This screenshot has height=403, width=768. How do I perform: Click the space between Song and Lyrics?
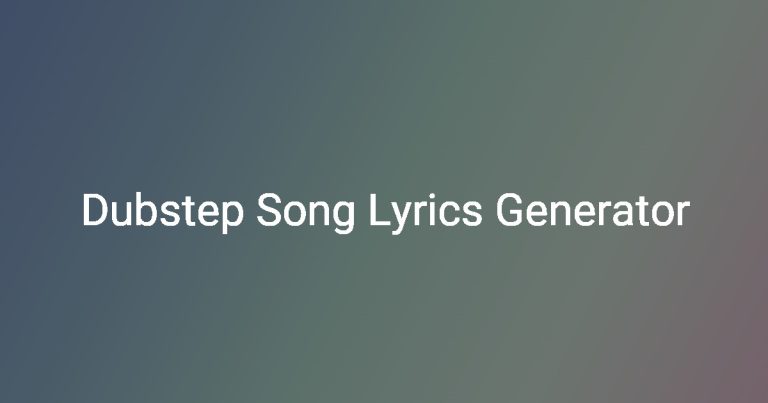click(x=362, y=212)
